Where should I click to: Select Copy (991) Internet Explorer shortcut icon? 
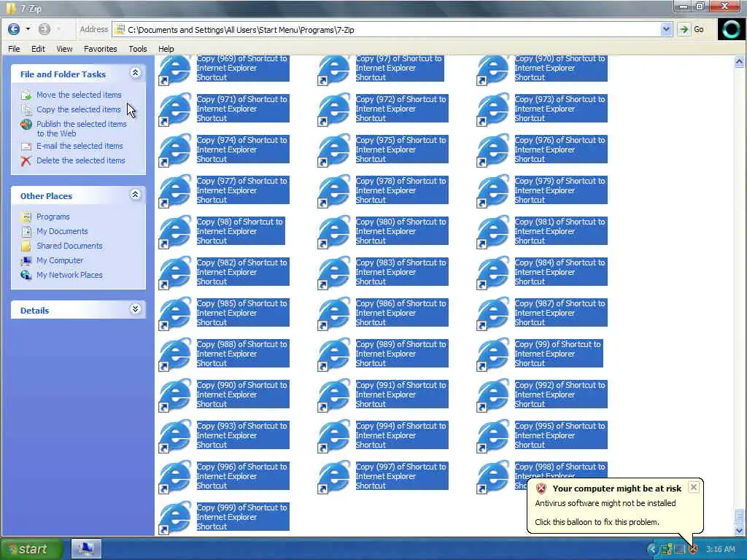(333, 396)
